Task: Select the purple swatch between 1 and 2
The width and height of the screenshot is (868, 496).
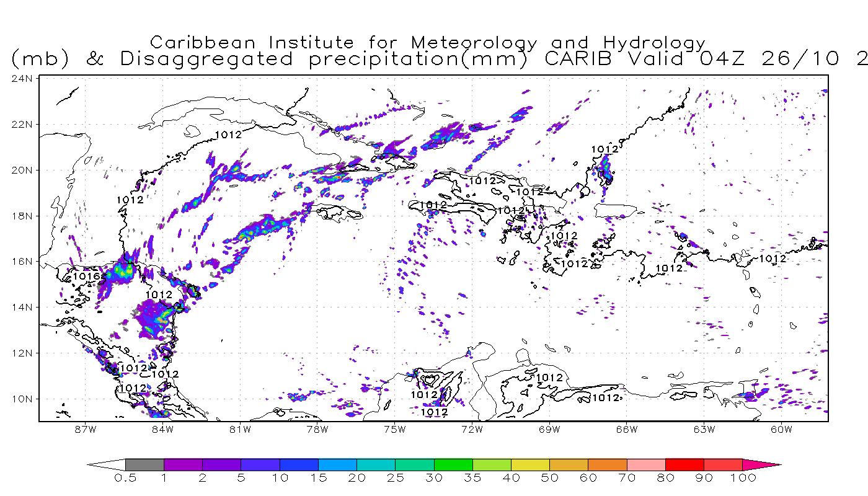Action: (183, 464)
